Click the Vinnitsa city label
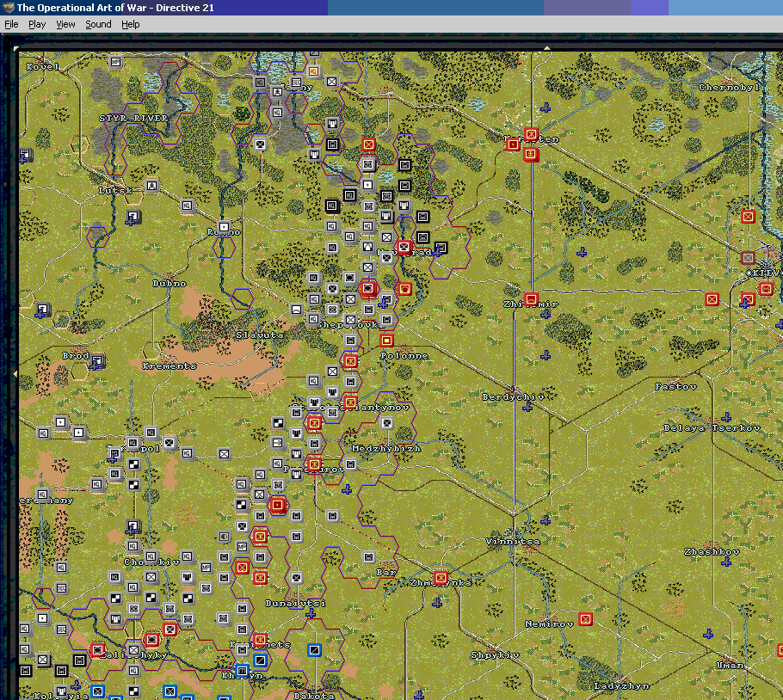This screenshot has height=700, width=783. click(x=513, y=542)
